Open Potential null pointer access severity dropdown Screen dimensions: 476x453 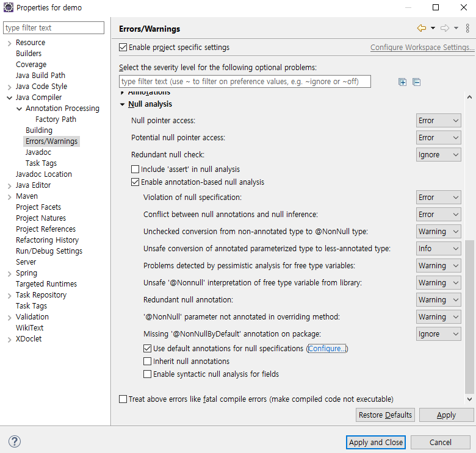click(438, 137)
